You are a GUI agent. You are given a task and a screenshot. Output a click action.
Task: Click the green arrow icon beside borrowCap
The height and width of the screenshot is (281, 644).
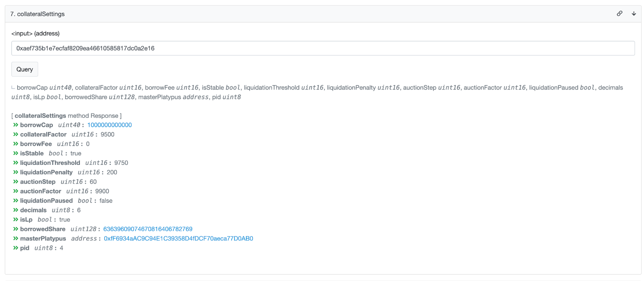point(16,125)
